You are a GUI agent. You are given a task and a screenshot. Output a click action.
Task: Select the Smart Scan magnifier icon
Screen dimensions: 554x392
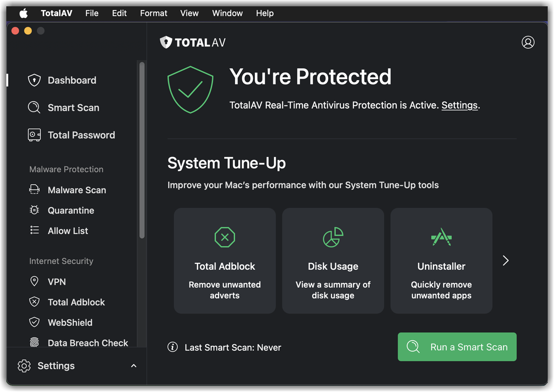(x=34, y=108)
